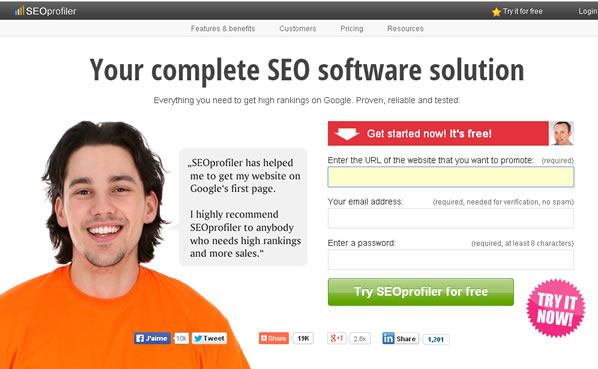The height and width of the screenshot is (369, 598).
Task: Click the Facebook J'aime button
Action: 152,338
